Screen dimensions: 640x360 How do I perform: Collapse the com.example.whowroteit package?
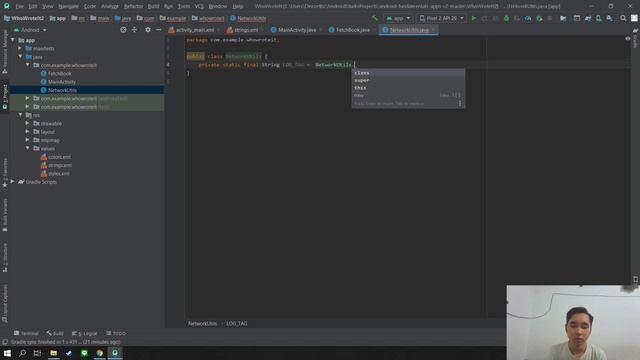[x=28, y=65]
